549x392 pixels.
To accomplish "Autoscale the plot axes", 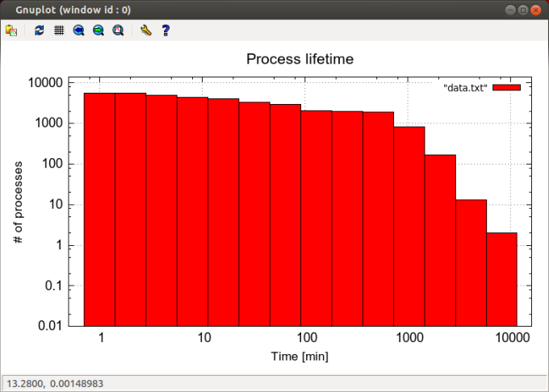I will pyautogui.click(x=118, y=31).
